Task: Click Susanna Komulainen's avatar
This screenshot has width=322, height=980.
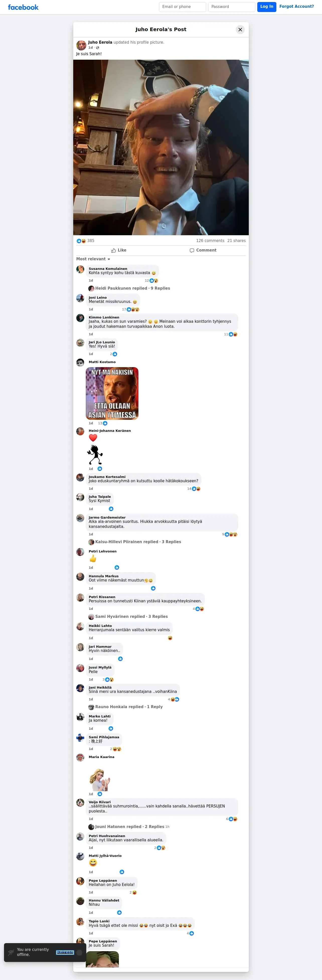Action: (80, 269)
